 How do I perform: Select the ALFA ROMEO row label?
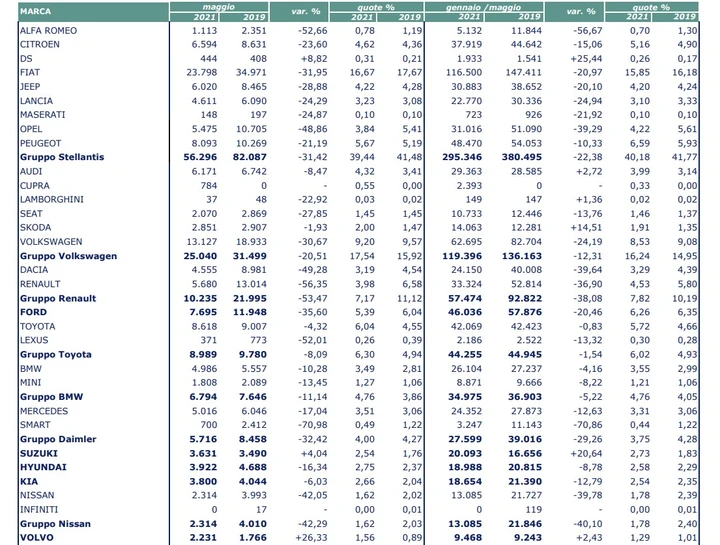(x=48, y=31)
